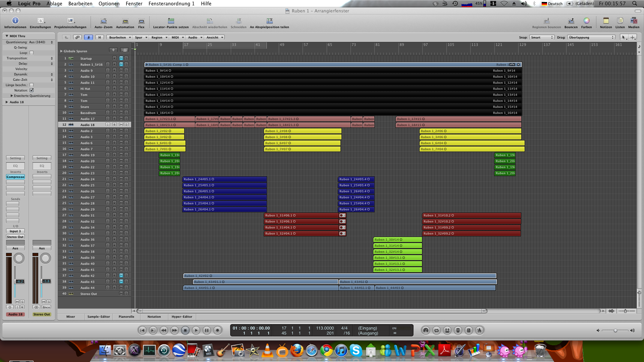Click the Pause transport button
This screenshot has height=362, width=644.
tap(207, 330)
